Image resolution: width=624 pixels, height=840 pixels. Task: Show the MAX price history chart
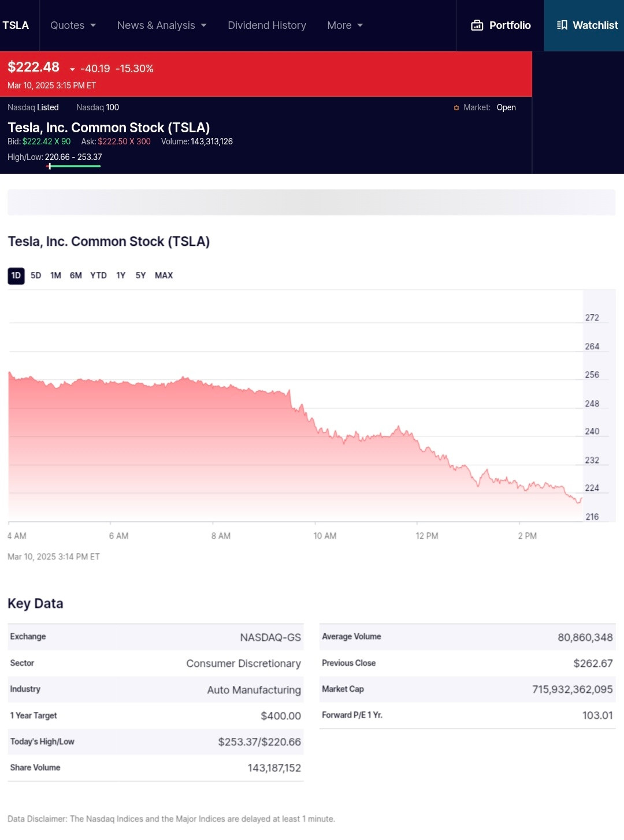[x=164, y=275]
